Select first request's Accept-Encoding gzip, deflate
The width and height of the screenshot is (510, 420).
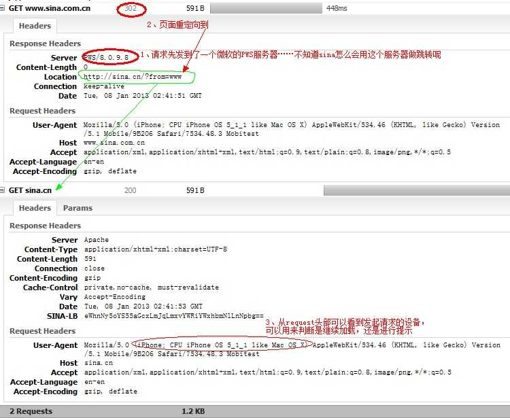(x=110, y=171)
